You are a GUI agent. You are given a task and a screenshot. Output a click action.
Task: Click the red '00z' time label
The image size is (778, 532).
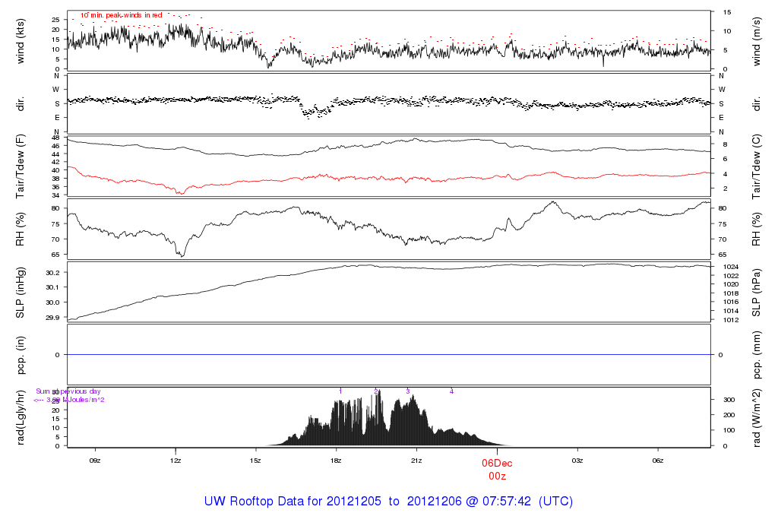(x=497, y=477)
